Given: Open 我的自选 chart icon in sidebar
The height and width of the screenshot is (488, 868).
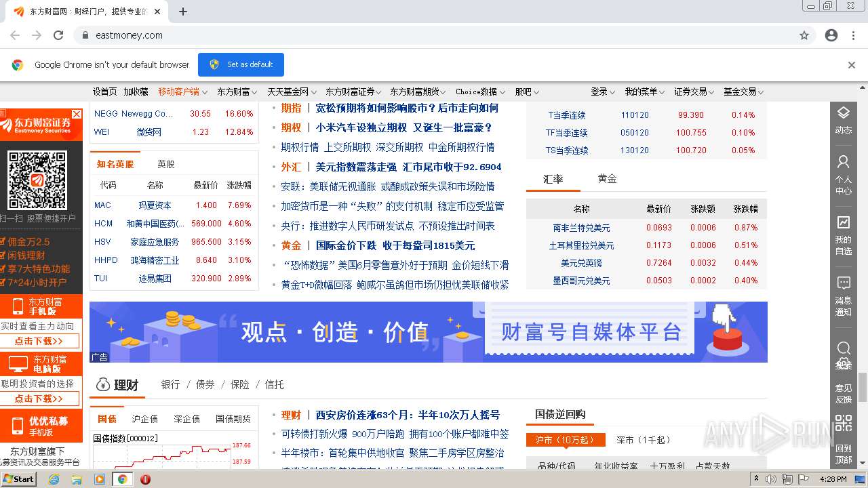Looking at the screenshot, I should pos(843,222).
